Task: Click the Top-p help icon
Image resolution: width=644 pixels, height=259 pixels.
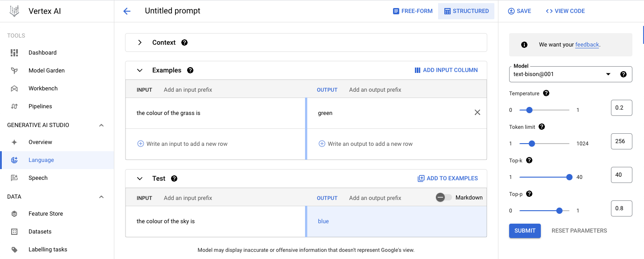Action: 529,194
